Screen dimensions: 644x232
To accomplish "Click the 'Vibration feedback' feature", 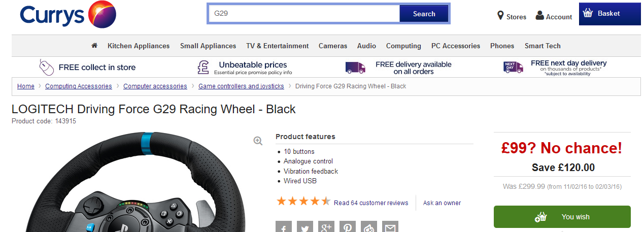I will [311, 172].
